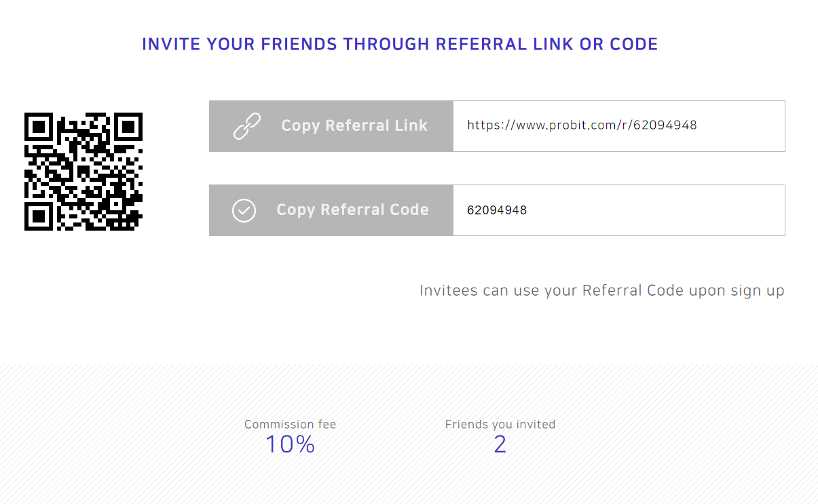Click the Invitees can use Referral Code note
Viewport: 818px width, 504px height.
coord(602,291)
